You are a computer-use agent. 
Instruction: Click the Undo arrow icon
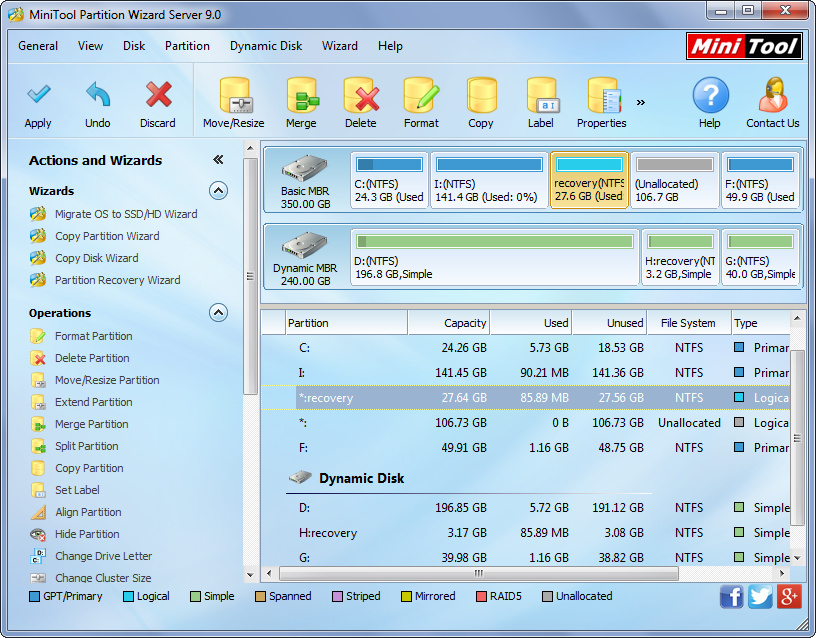98,95
